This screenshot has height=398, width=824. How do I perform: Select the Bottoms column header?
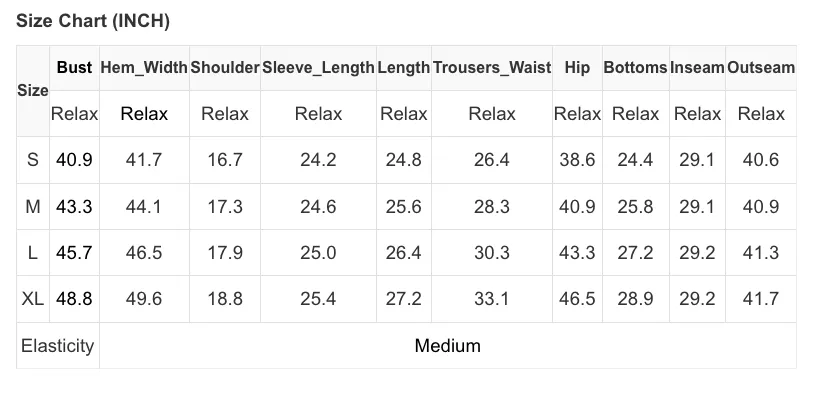(635, 67)
